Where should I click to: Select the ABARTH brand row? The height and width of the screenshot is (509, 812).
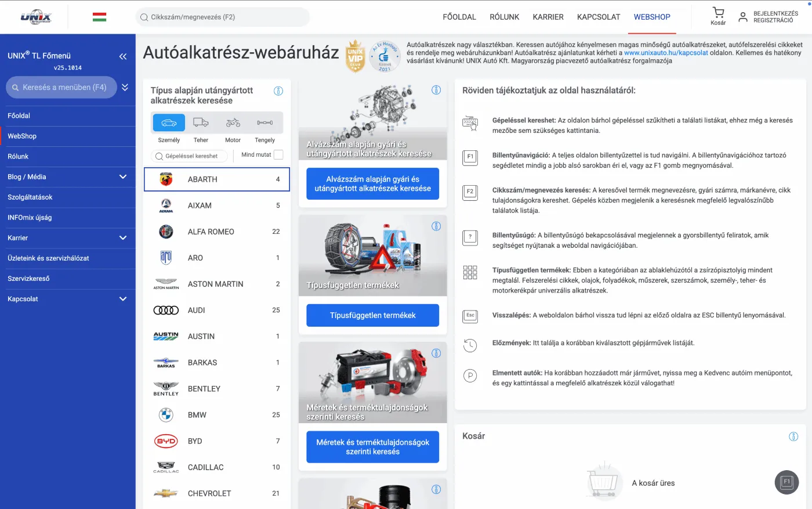click(x=216, y=179)
